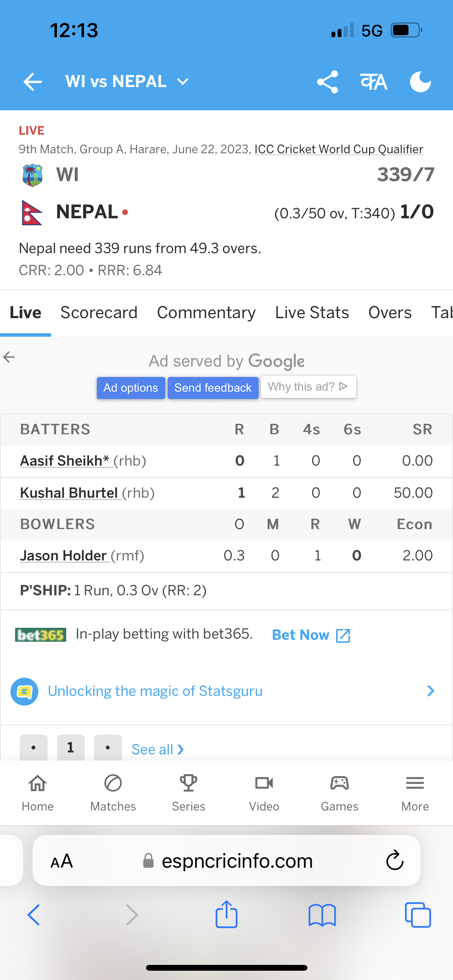Tap the Bet Now external link
This screenshot has width=453, height=980.
311,635
